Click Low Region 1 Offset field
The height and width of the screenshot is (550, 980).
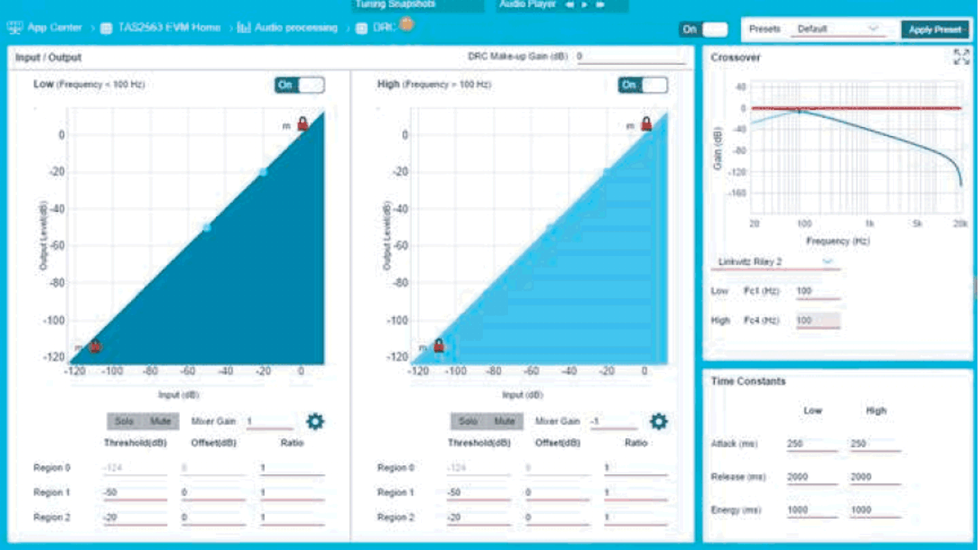(x=213, y=493)
